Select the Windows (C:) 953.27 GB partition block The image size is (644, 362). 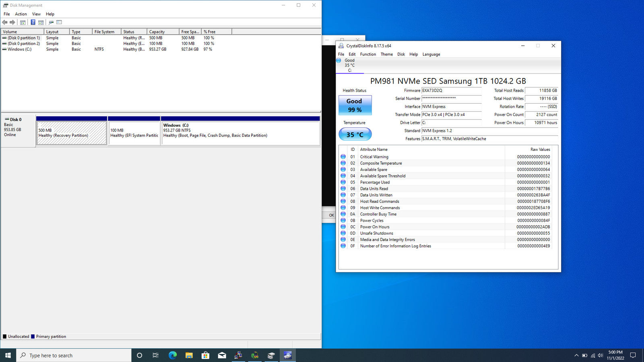click(240, 133)
